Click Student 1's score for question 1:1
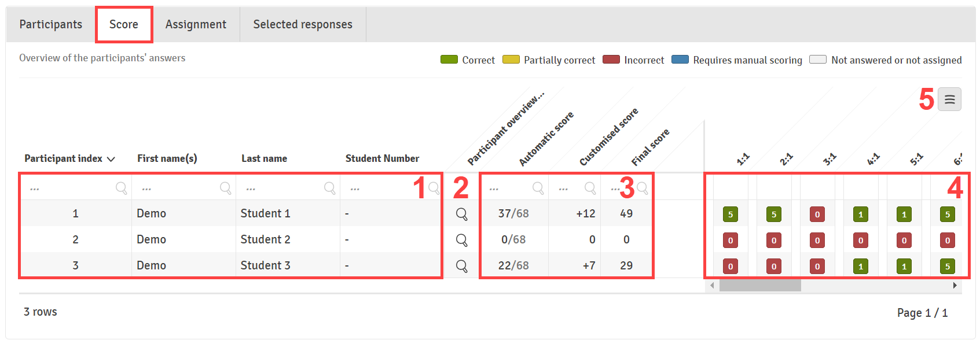This screenshot has width=980, height=344. tap(730, 214)
